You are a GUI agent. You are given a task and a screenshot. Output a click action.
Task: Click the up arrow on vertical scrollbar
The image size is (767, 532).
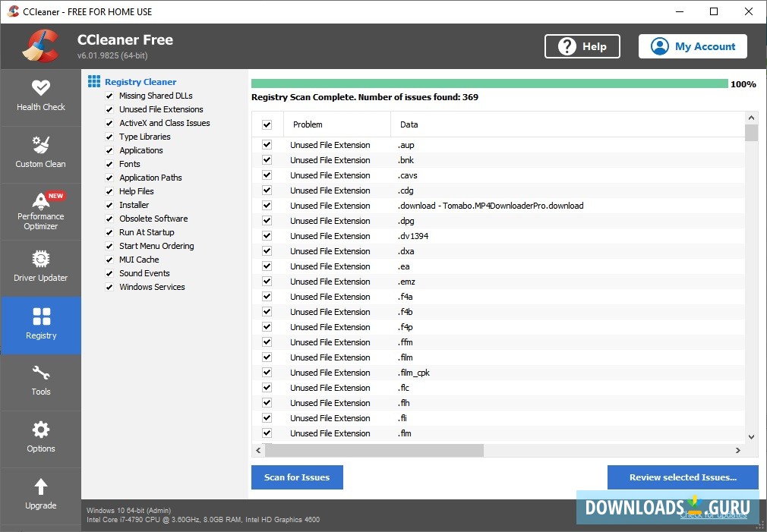coord(752,118)
